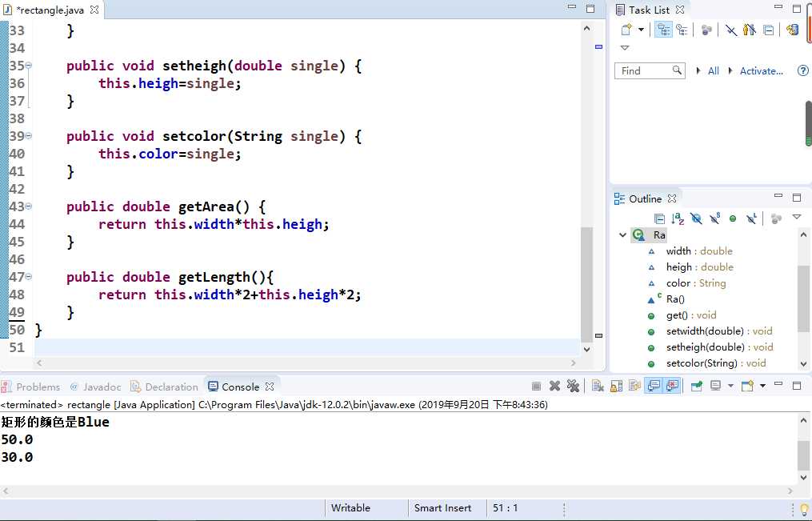Select the Console tab
812x521 pixels.
(x=240, y=387)
